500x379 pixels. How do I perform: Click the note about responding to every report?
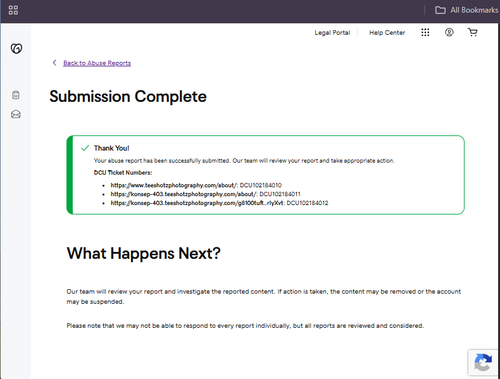(x=245, y=326)
